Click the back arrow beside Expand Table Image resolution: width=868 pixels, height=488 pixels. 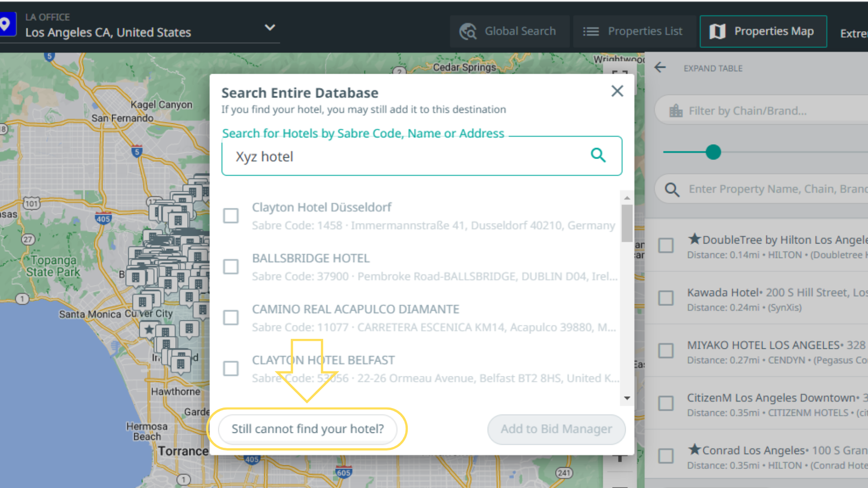[x=660, y=68]
